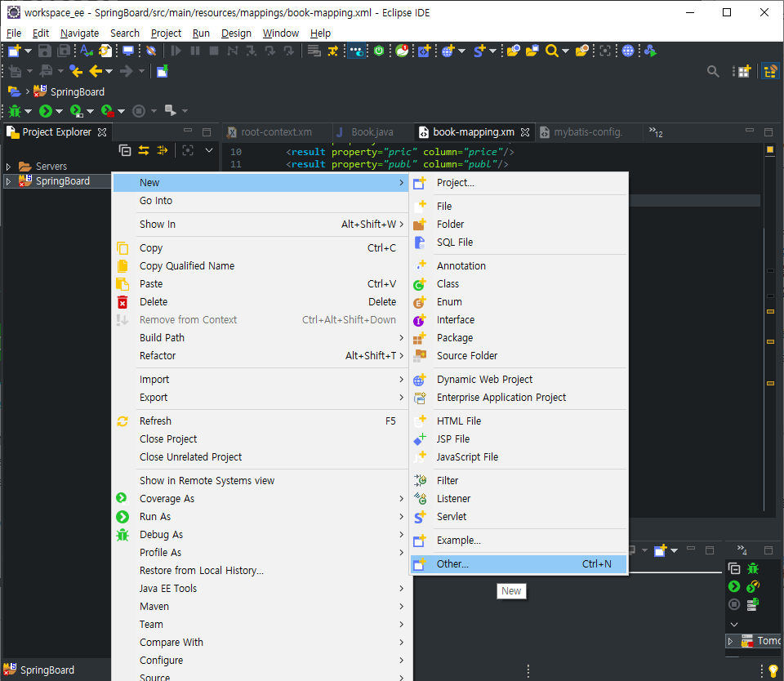The image size is (784, 681).
Task: Open the Open Perspective icon
Action: pyautogui.click(x=745, y=72)
